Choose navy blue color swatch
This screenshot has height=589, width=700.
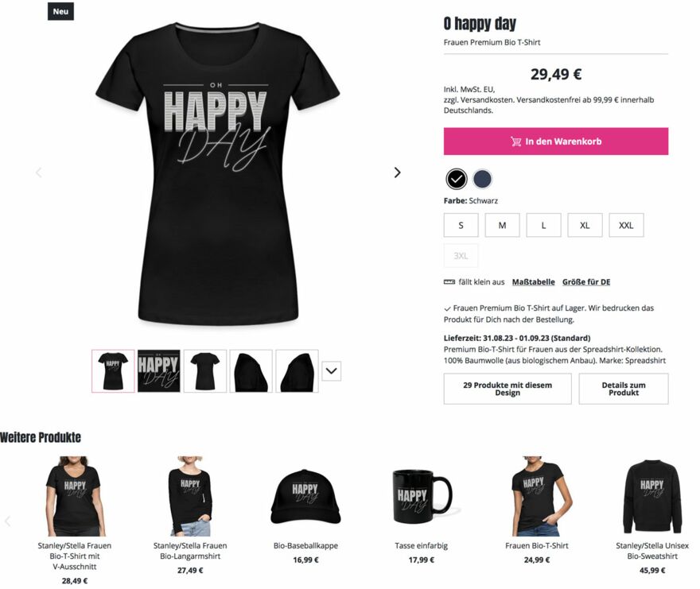point(483,179)
